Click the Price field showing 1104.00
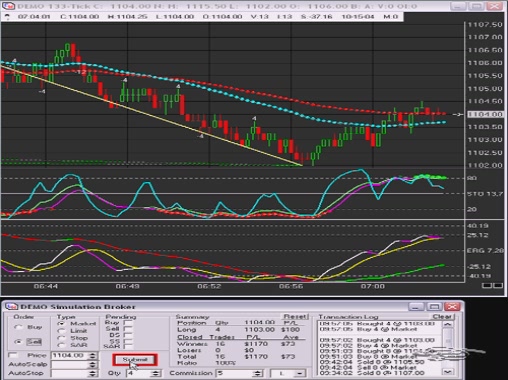Screen dimensions: 508x380 pyautogui.click(x=70, y=356)
